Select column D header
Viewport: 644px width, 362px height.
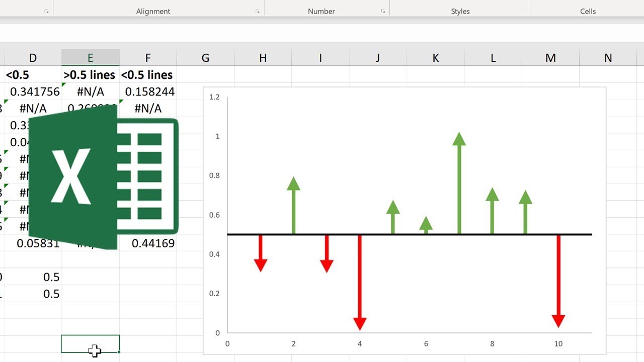coord(33,58)
